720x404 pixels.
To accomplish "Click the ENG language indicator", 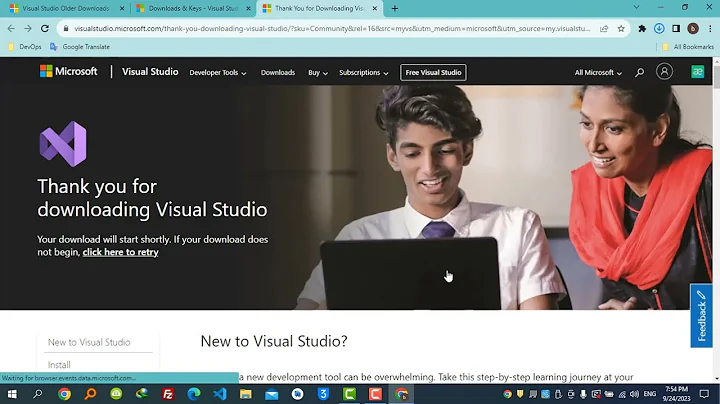I will pyautogui.click(x=650, y=394).
